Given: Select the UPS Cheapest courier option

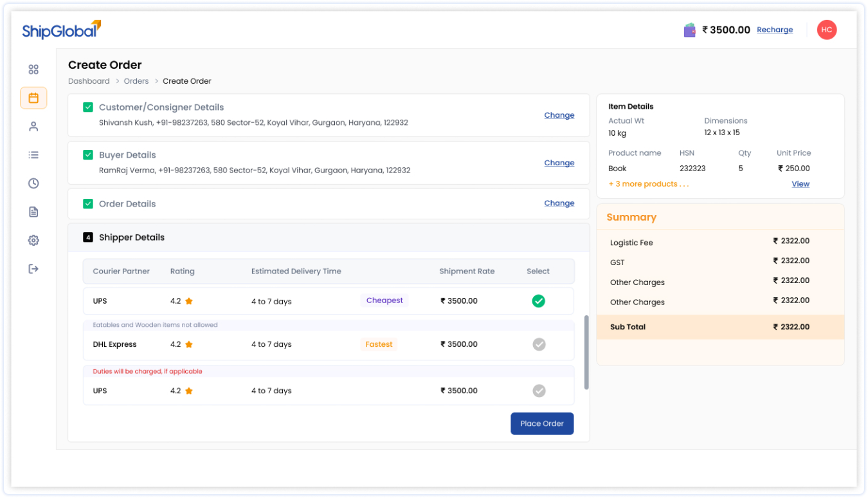Looking at the screenshot, I should pos(538,300).
